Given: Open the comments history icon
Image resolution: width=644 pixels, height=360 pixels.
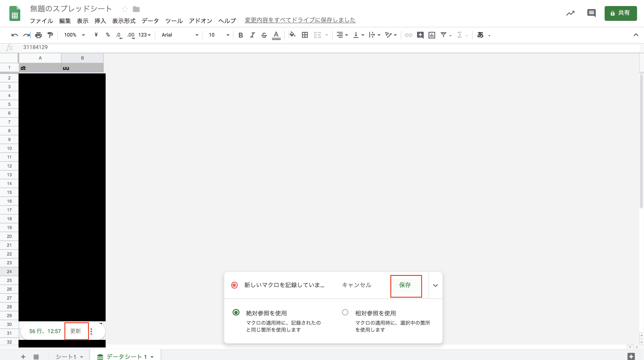Looking at the screenshot, I should pyautogui.click(x=591, y=13).
